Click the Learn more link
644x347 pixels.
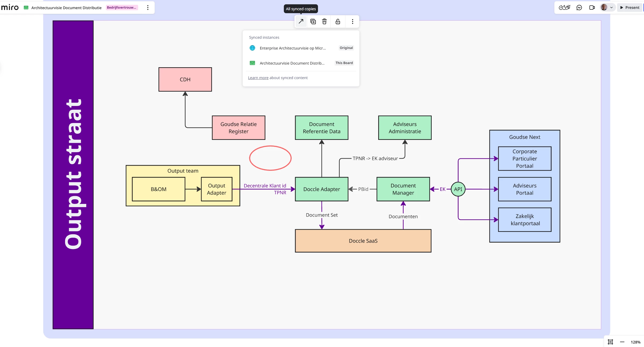click(258, 78)
